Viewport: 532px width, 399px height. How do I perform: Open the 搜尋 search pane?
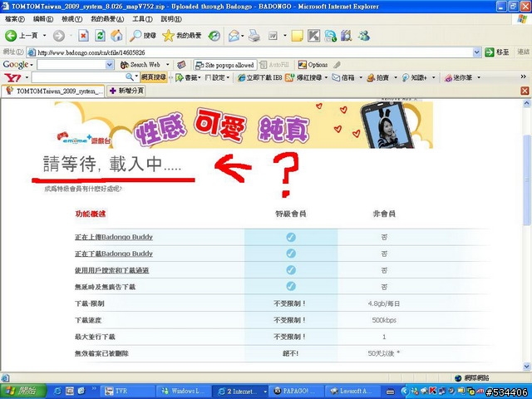143,35
